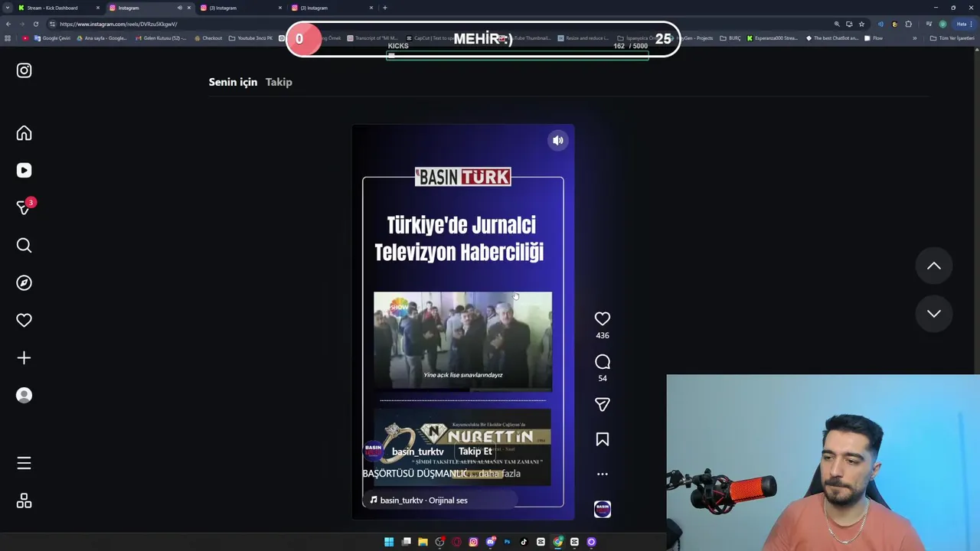
Task: Open Esperanza000 Stream bookmark
Action: pyautogui.click(x=773, y=38)
